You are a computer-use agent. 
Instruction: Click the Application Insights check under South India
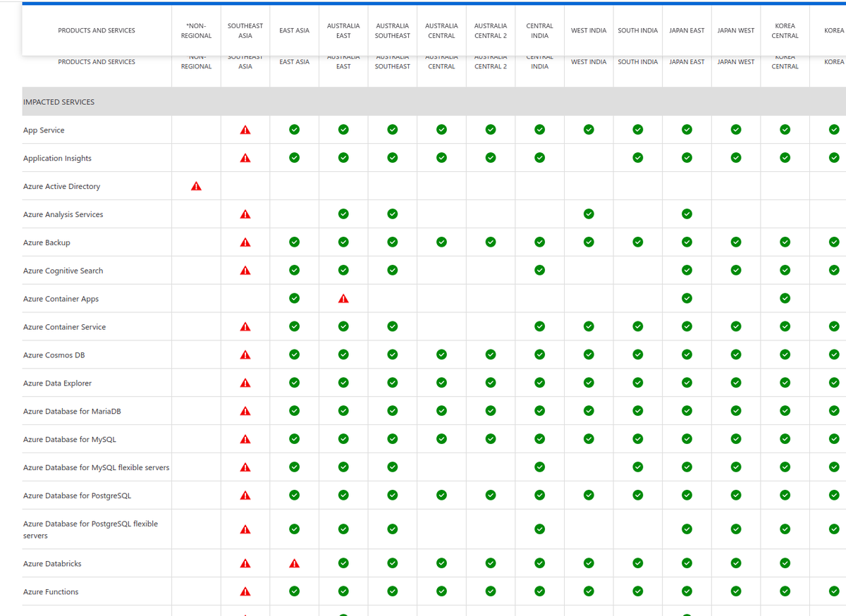tap(638, 158)
